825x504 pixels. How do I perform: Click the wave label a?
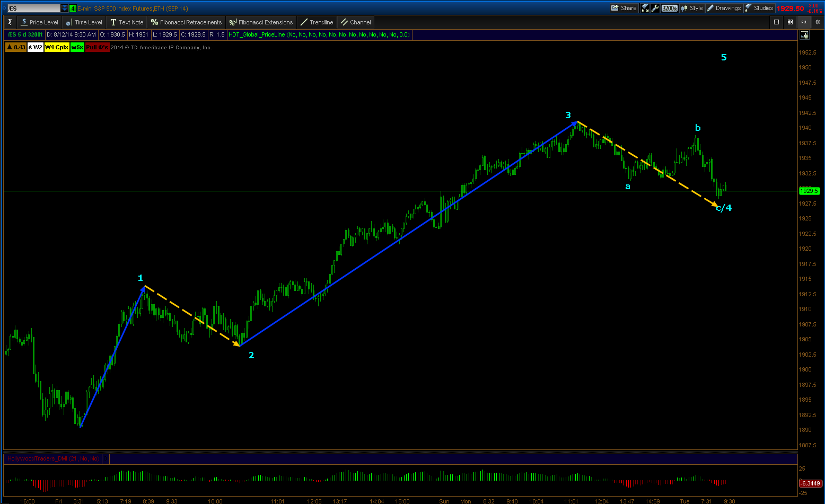tap(628, 187)
